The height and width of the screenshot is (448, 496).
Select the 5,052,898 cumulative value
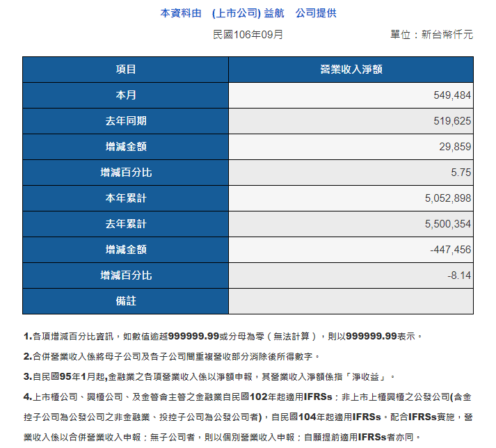(447, 198)
